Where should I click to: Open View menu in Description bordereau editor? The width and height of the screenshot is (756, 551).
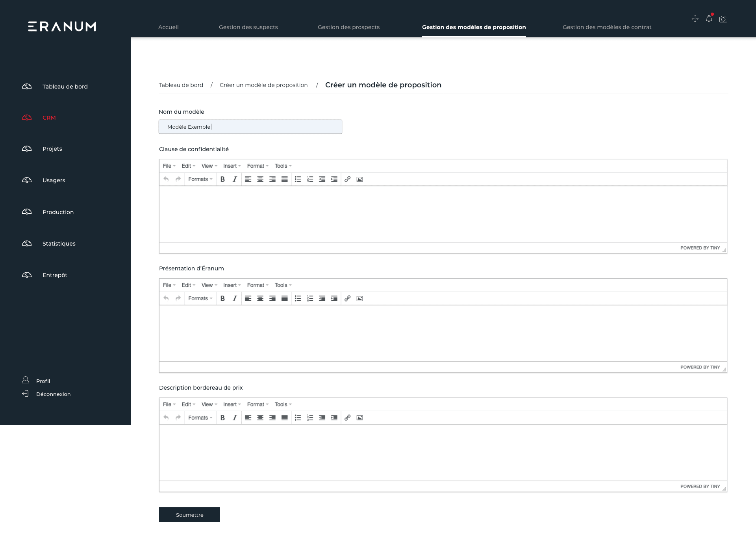click(209, 404)
